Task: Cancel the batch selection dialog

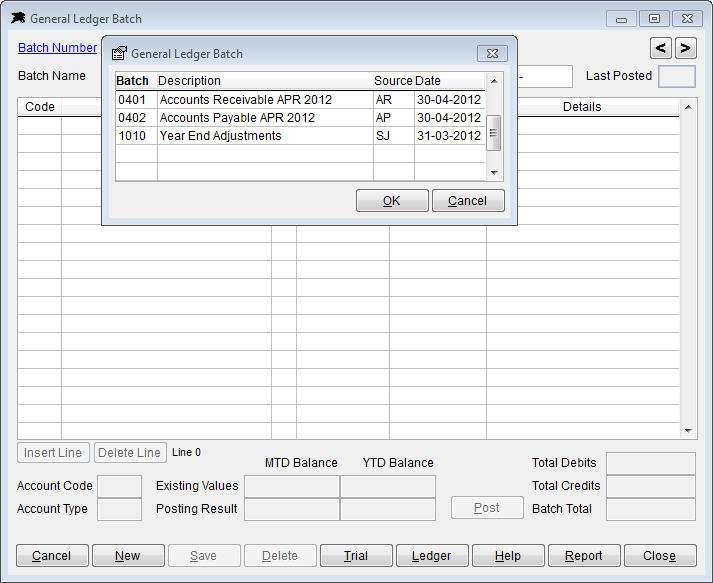Action: pyautogui.click(x=467, y=201)
